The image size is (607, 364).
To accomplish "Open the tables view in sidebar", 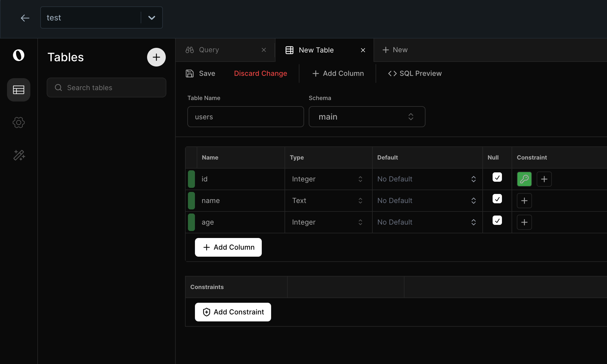I will point(19,90).
